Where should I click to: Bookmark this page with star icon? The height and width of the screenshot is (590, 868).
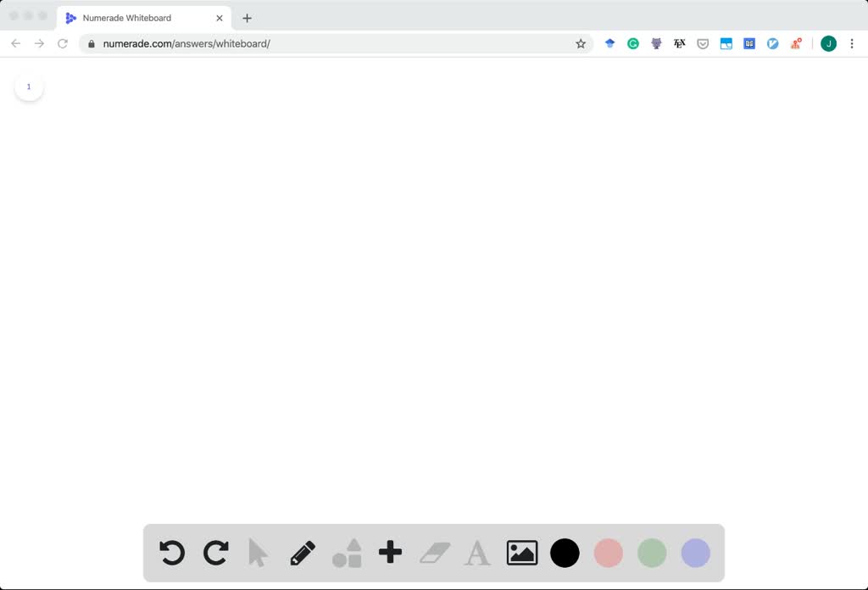point(581,43)
